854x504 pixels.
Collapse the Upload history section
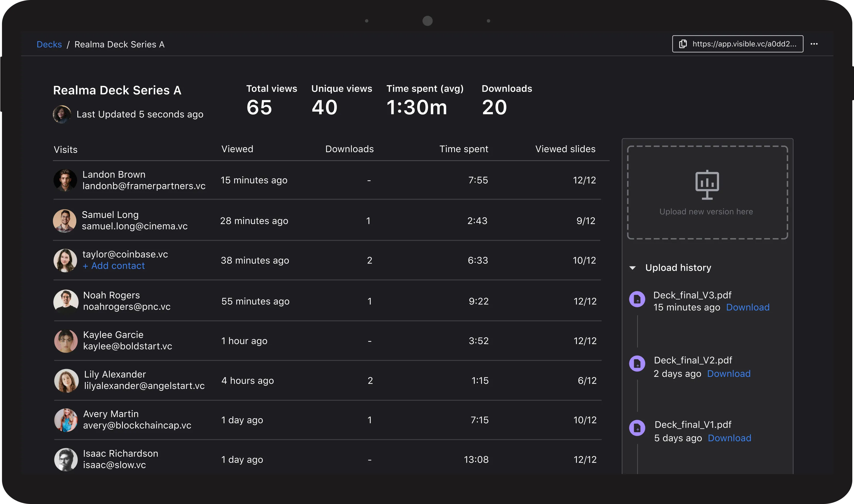[632, 268]
